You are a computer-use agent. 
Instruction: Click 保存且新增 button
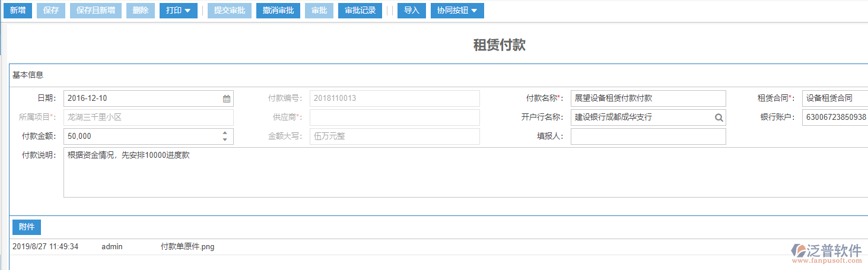coord(96,11)
